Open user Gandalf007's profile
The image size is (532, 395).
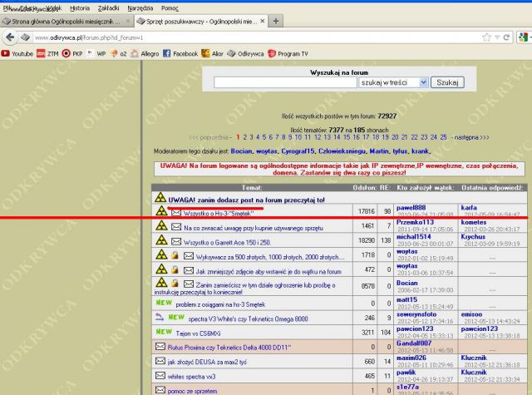[x=414, y=343]
